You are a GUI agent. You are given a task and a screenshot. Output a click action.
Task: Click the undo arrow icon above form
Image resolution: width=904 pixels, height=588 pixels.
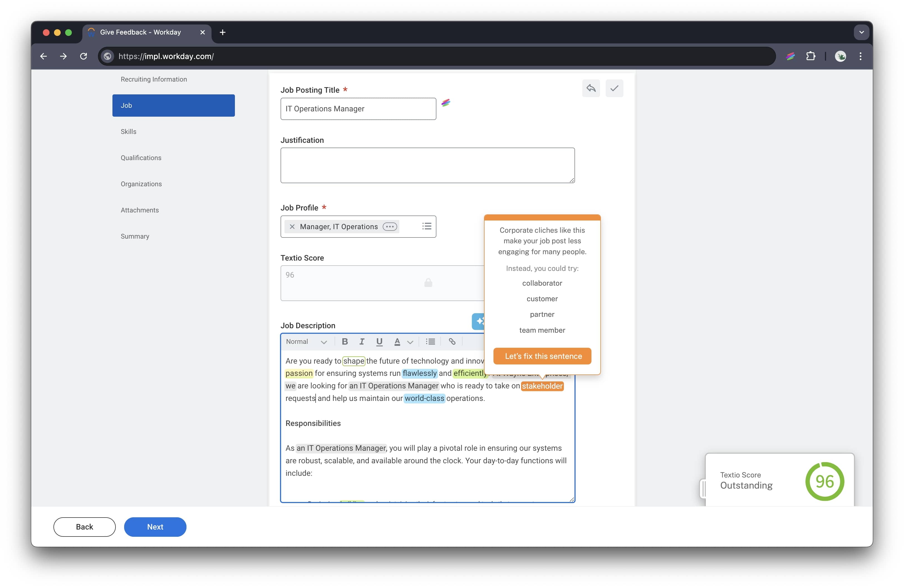tap(591, 89)
